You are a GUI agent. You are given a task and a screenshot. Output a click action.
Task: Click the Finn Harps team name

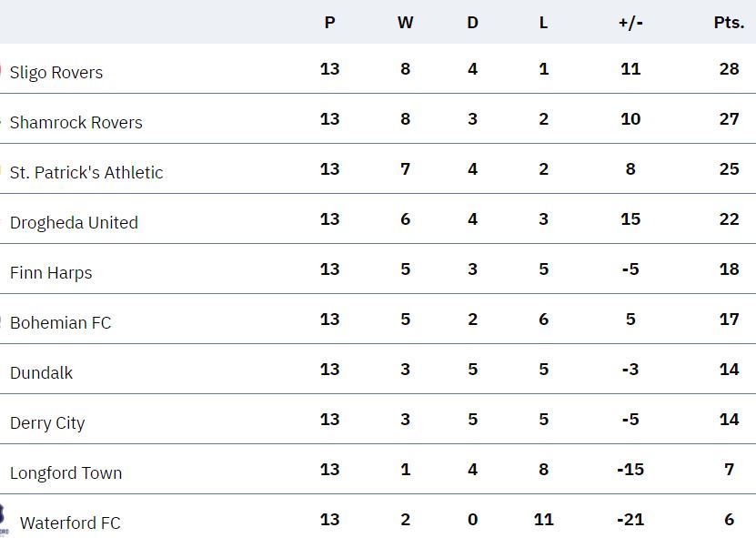tap(51, 273)
